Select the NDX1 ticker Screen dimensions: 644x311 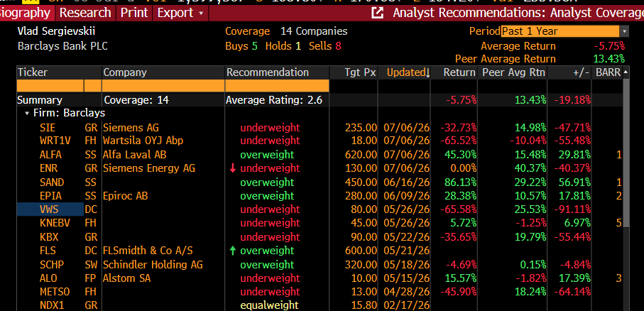[51, 305]
